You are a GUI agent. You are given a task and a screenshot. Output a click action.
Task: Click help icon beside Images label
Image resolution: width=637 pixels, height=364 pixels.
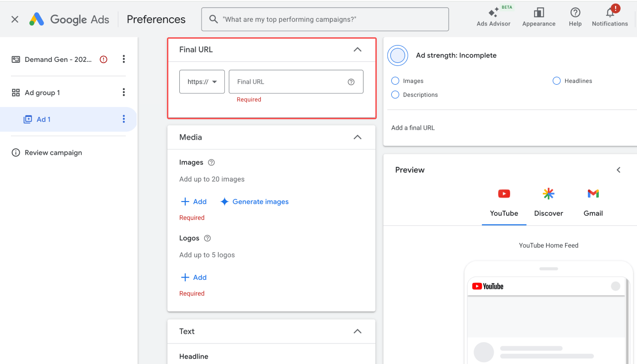click(x=211, y=162)
